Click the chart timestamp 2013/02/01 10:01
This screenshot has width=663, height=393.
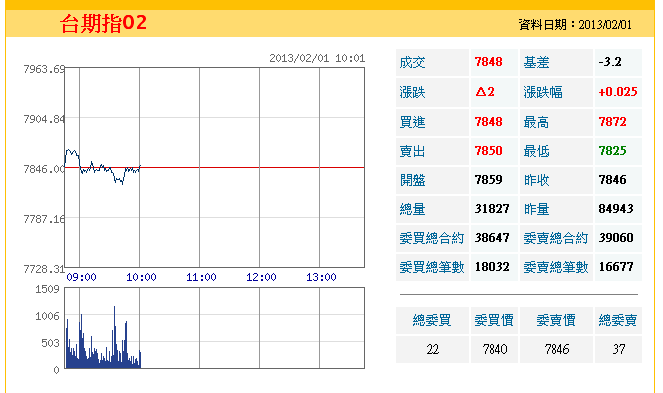point(317,58)
